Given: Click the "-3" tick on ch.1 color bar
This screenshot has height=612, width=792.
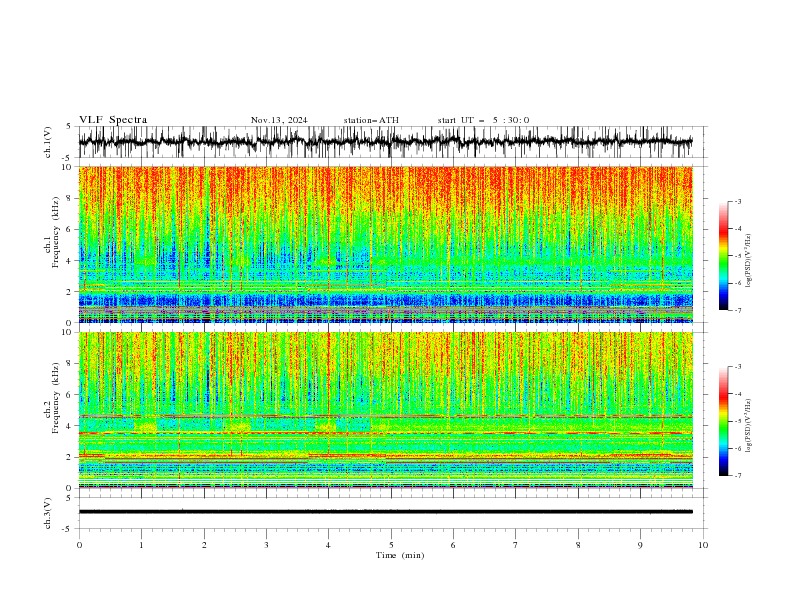Looking at the screenshot, I should point(738,201).
